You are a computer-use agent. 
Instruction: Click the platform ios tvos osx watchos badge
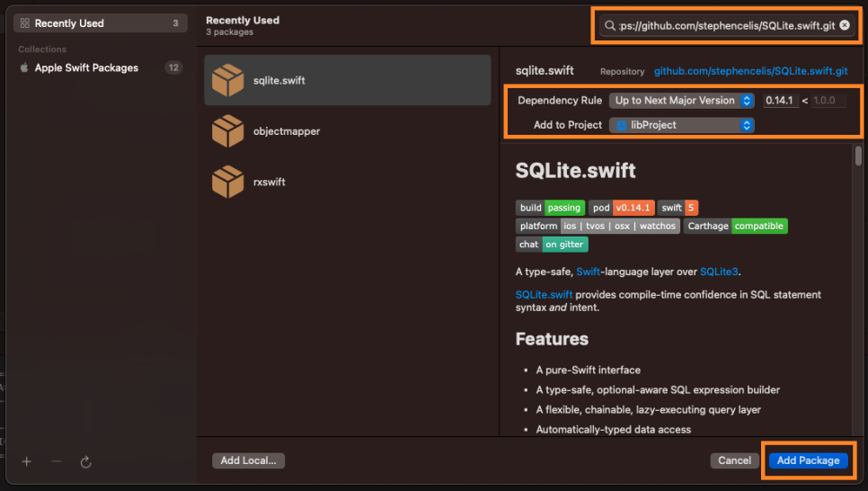[x=598, y=226]
